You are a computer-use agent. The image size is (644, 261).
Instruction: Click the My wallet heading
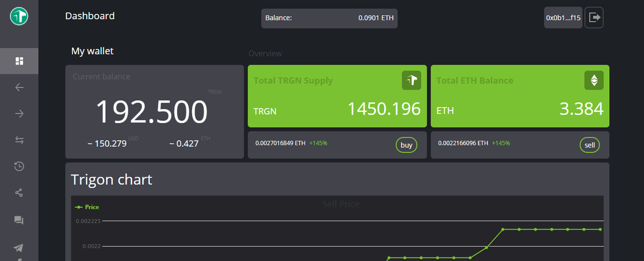coord(92,51)
